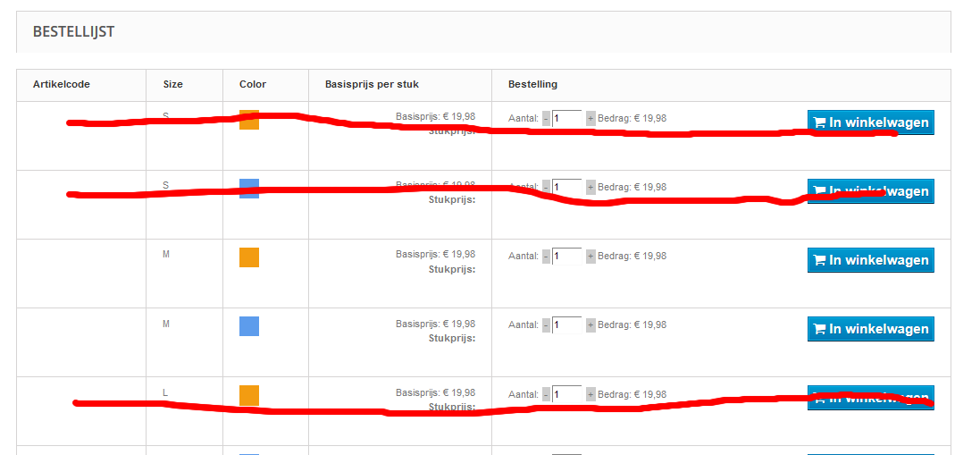This screenshot has height=455, width=980.
Task: Increase quantity with plus in first row
Action: [591, 118]
